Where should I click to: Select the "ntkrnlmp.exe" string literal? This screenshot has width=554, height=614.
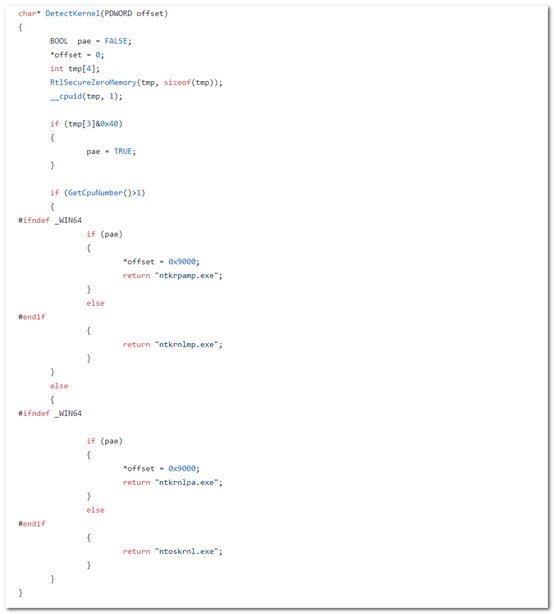186,344
